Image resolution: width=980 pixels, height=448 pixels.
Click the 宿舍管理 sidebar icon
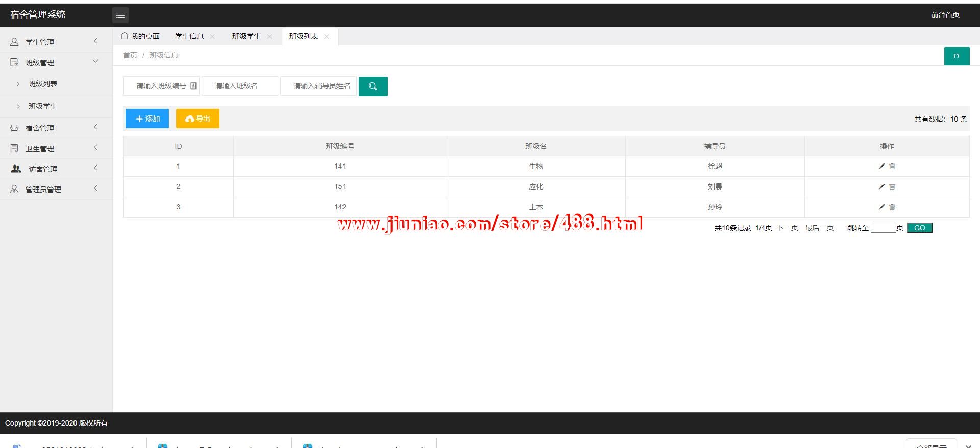(14, 128)
